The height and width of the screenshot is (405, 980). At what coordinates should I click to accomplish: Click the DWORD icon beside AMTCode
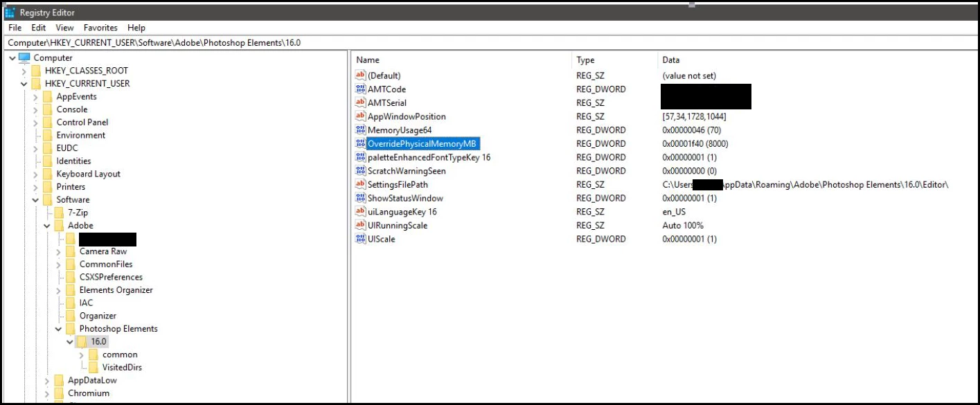[x=360, y=89]
